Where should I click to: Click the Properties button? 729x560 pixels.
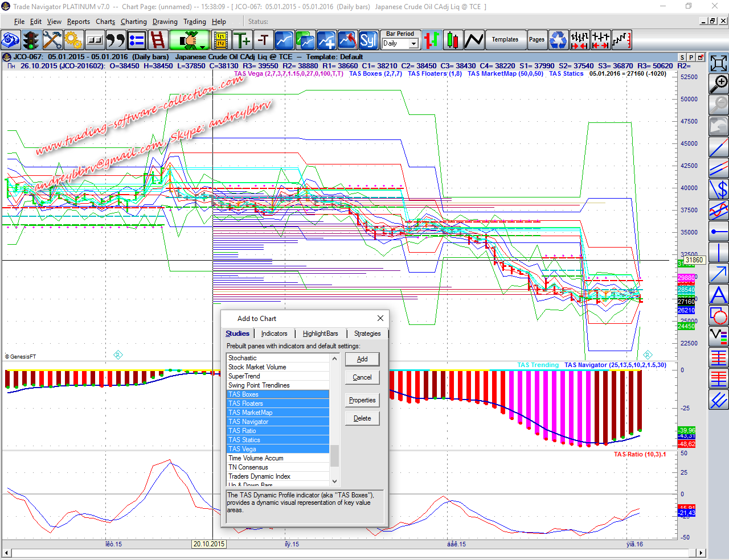point(362,400)
